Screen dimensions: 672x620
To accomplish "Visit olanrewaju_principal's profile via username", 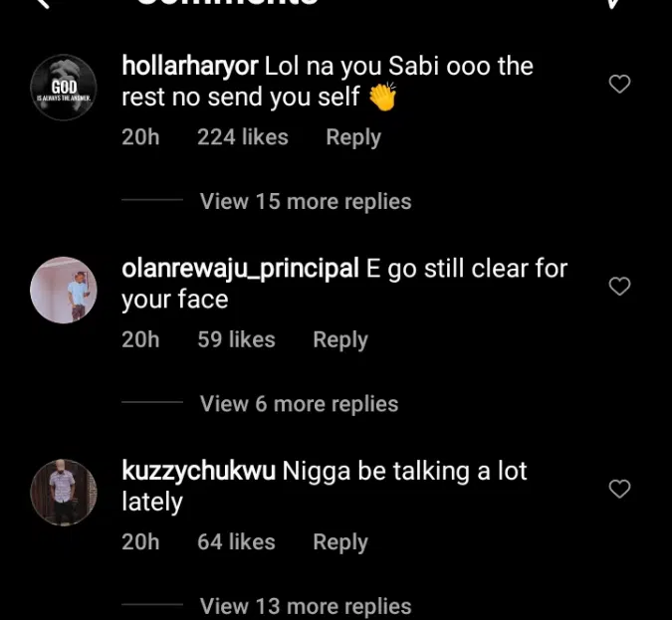I will tap(240, 269).
